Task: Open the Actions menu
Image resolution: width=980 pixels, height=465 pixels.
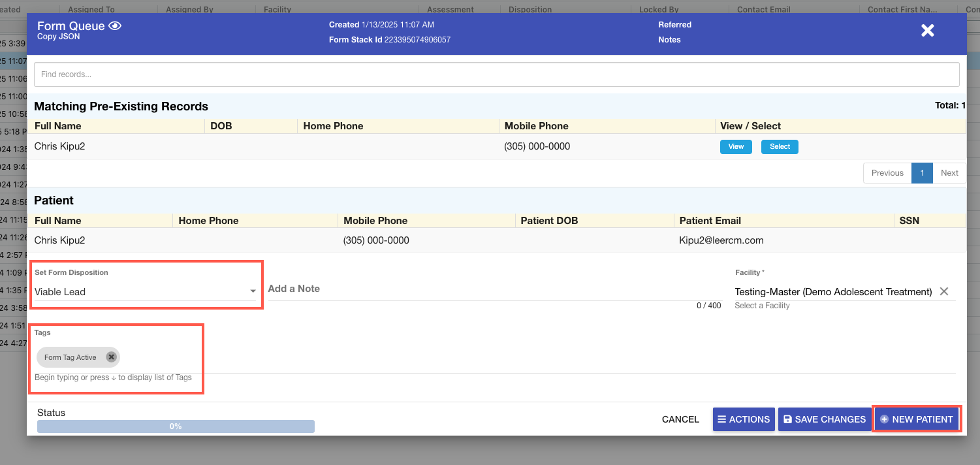Action: point(744,419)
